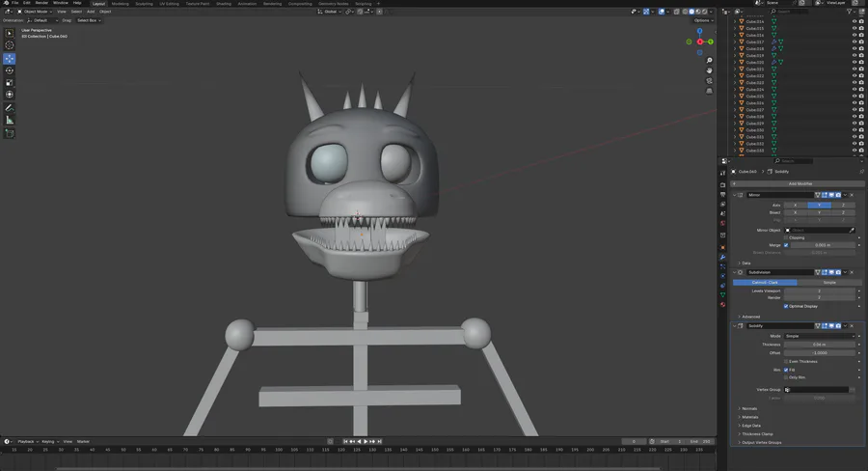The width and height of the screenshot is (868, 471).
Task: Select the Simple subdivision type
Action: point(829,282)
